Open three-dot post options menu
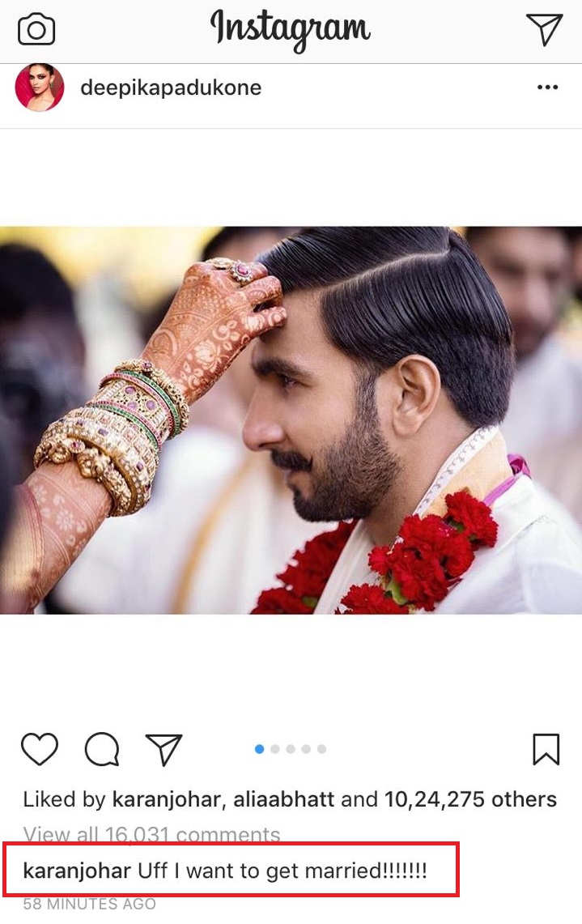Screen dimensions: 582x924 click(x=547, y=87)
